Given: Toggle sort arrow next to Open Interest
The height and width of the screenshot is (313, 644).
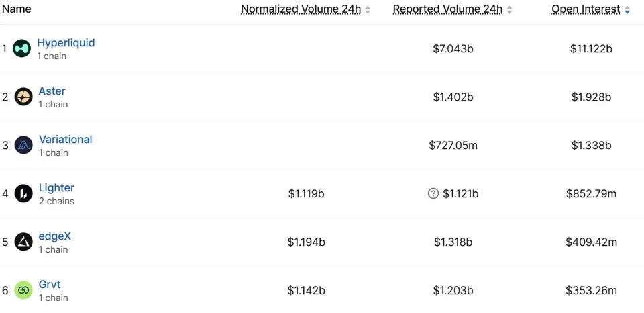Looking at the screenshot, I should (x=627, y=10).
